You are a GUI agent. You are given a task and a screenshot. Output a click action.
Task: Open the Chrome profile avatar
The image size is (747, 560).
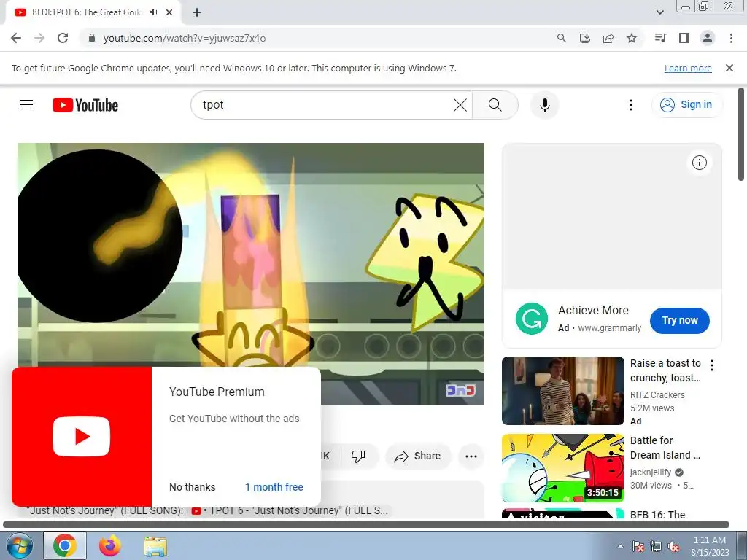tap(708, 38)
